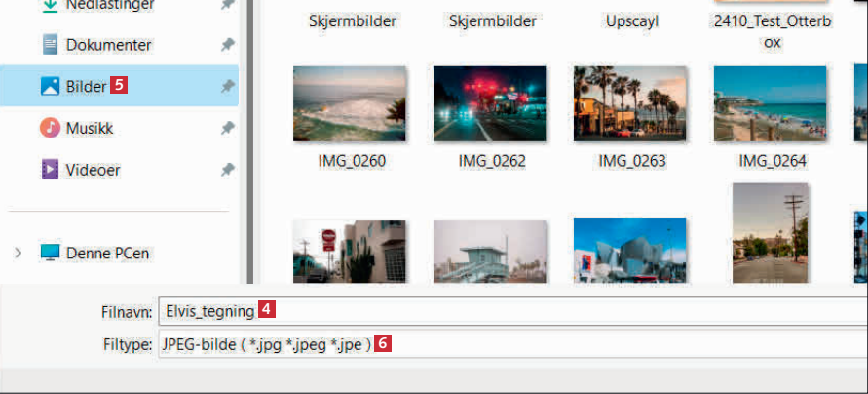Screen dimensions: 868x394
Task: Click the Bilder pictures icon
Action: tap(50, 86)
